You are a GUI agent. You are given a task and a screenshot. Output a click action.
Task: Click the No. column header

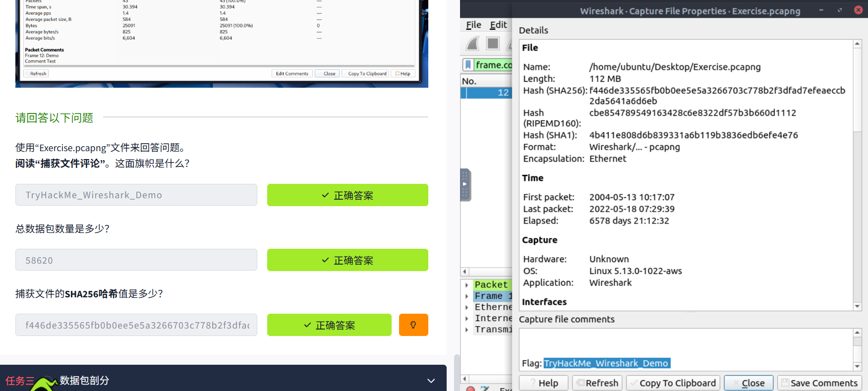485,81
